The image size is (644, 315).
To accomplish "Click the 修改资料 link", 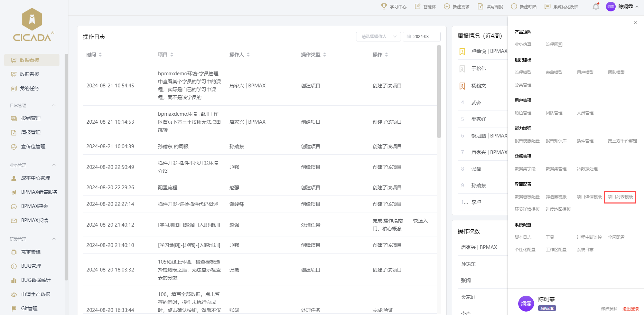I will tap(609, 309).
